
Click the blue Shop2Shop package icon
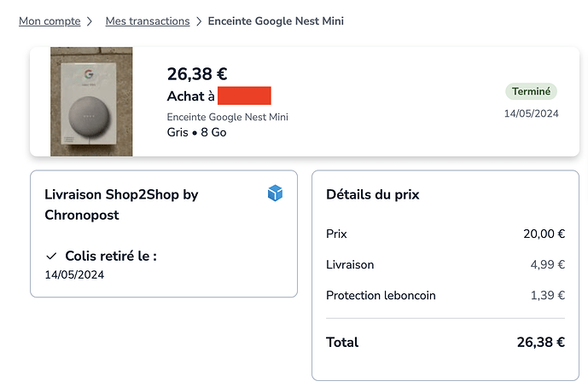point(275,194)
